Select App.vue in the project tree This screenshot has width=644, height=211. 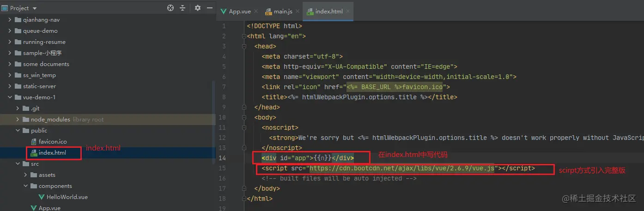pyautogui.click(x=49, y=208)
